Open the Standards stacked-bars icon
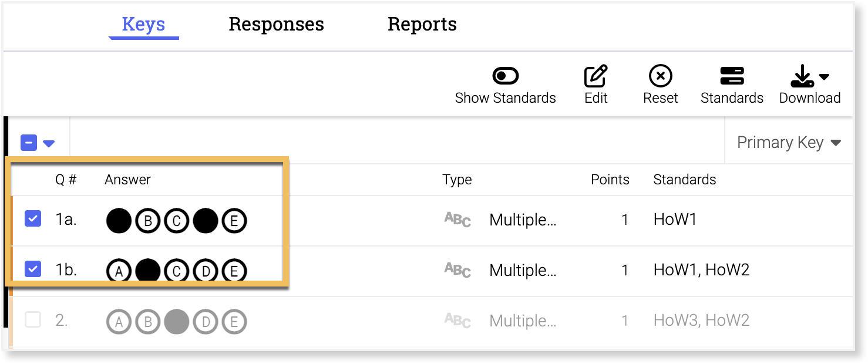The width and height of the screenshot is (868, 364). tap(732, 76)
